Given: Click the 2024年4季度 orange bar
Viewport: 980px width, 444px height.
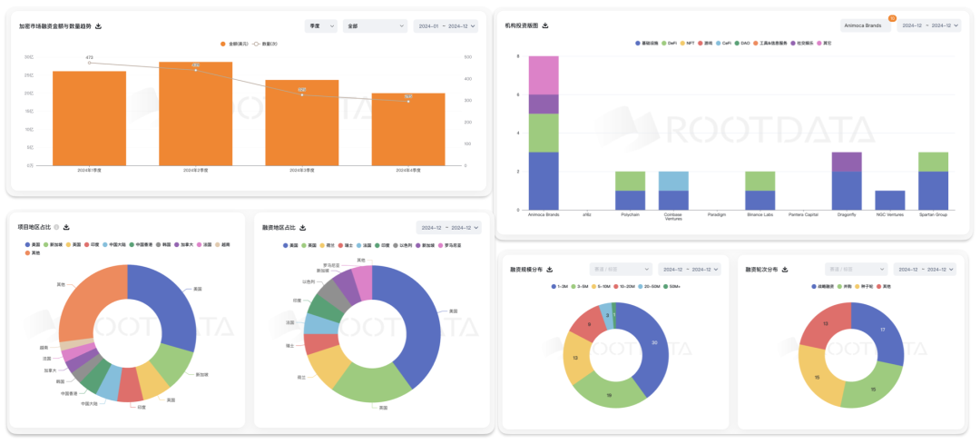Looking at the screenshot, I should (408, 130).
